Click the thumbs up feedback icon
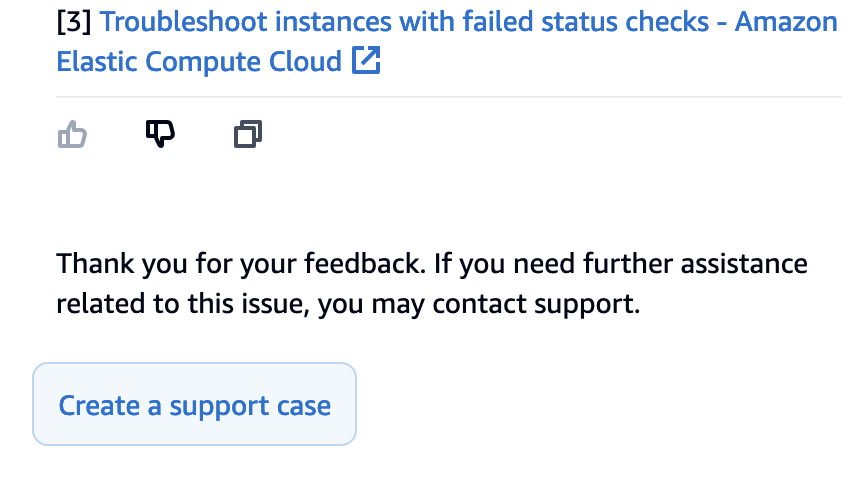Screen dimensions: 856x482 click(73, 134)
